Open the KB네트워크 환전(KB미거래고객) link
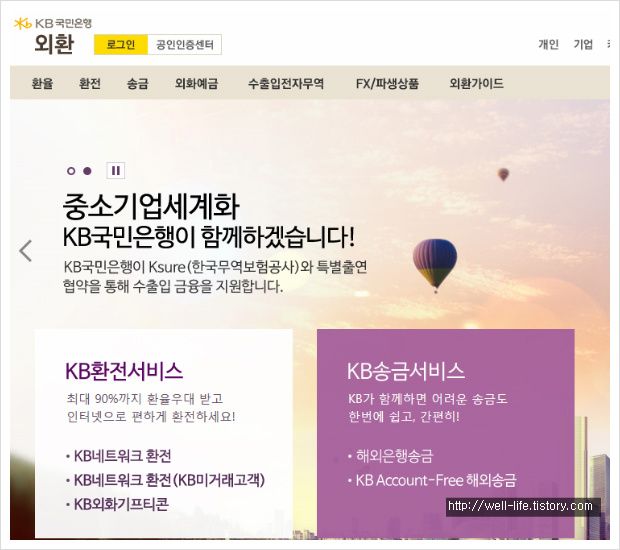This screenshot has width=620, height=550. (x=169, y=480)
